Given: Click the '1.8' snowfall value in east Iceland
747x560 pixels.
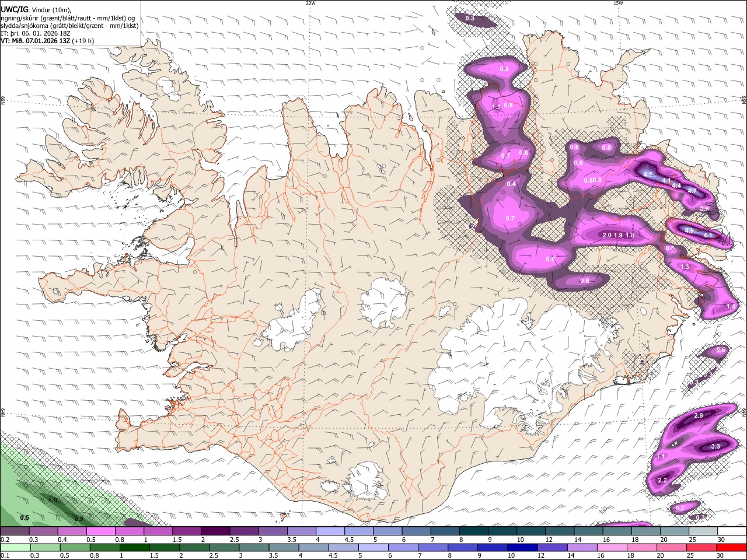Looking at the screenshot, I should tap(630, 235).
